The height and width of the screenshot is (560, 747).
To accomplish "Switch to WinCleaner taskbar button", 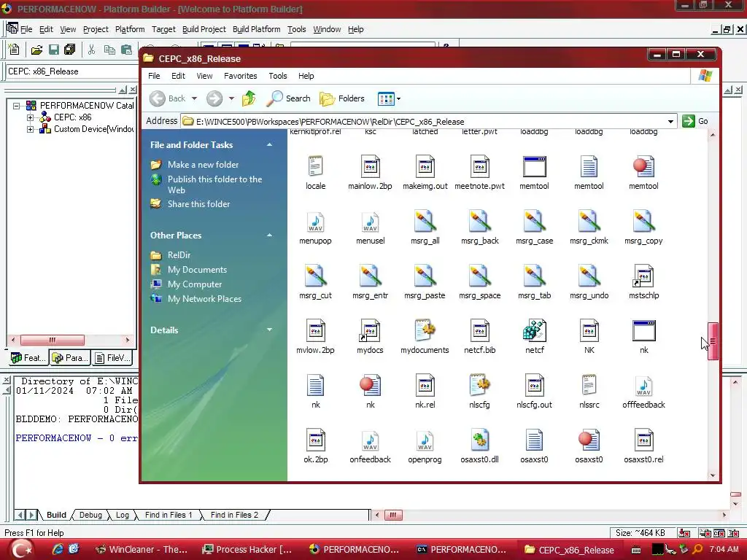I will (141, 550).
